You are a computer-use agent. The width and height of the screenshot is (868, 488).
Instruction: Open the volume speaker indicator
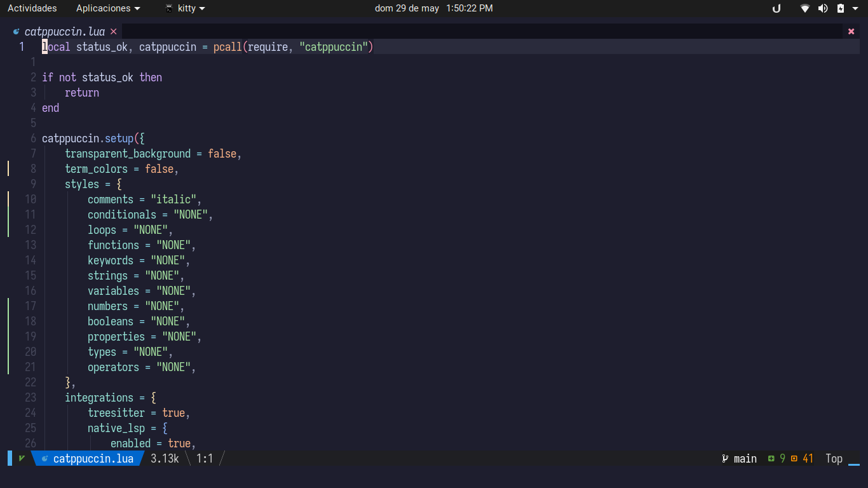click(x=823, y=8)
